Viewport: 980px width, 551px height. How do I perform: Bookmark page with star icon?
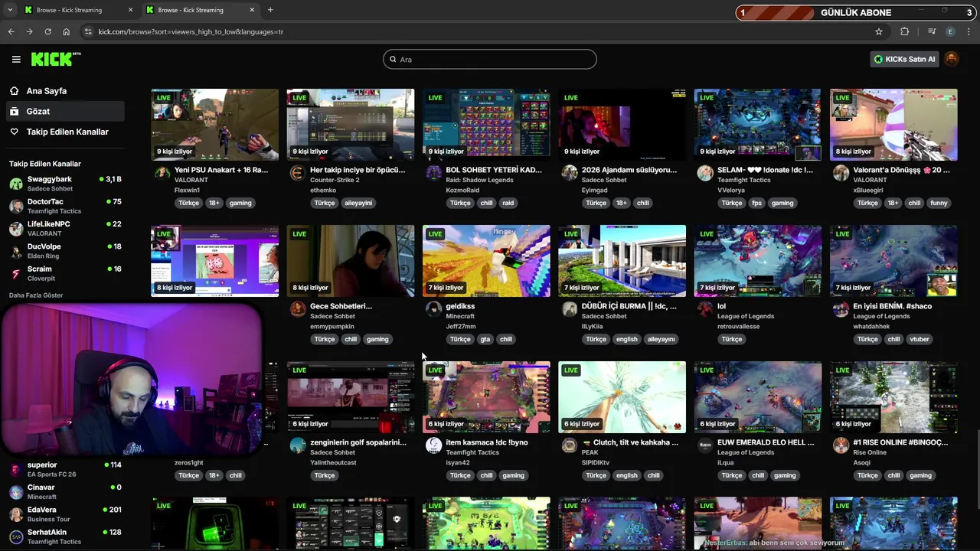[x=879, y=31]
